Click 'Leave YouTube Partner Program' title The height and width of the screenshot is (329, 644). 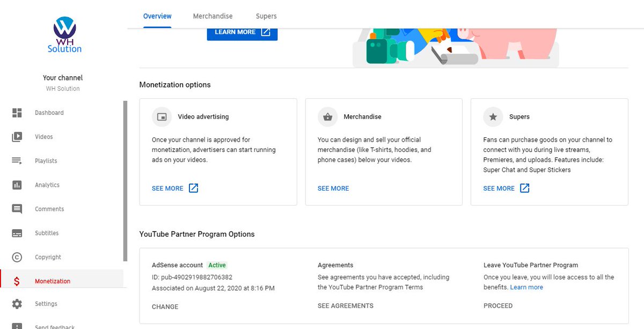click(x=531, y=265)
